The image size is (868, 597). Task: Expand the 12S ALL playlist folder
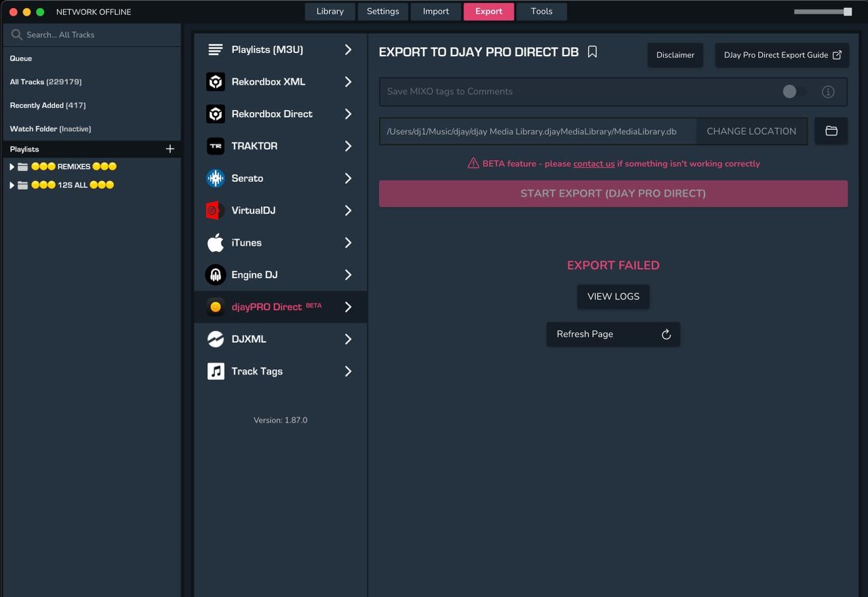(12, 185)
